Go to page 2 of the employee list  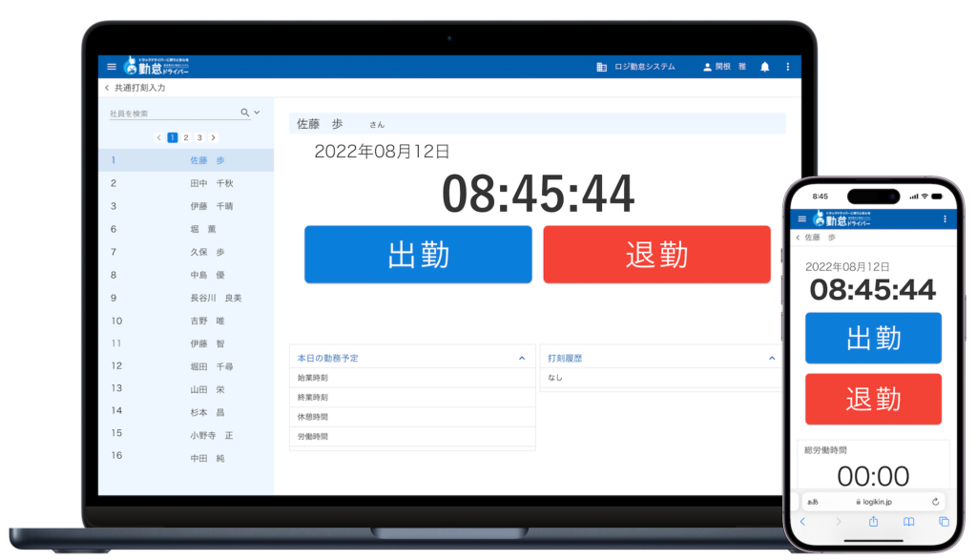pos(186,136)
